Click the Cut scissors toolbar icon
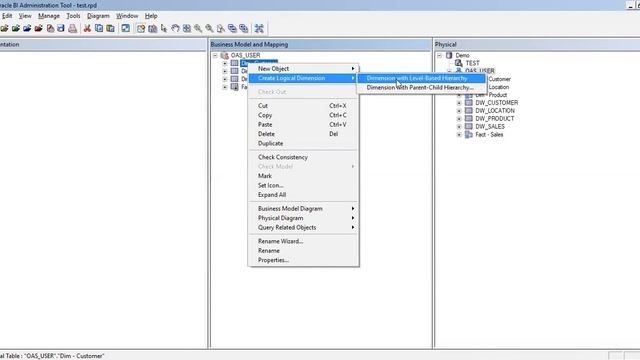The width and height of the screenshot is (640, 360). pos(87,28)
